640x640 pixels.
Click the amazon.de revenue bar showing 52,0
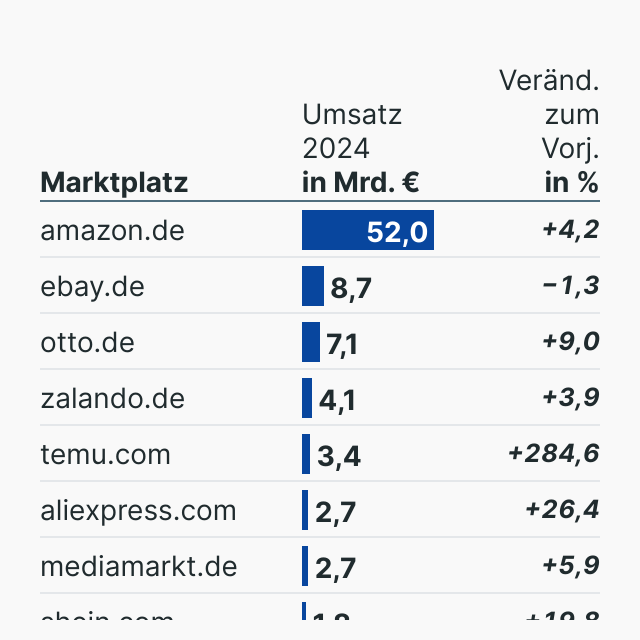[367, 231]
